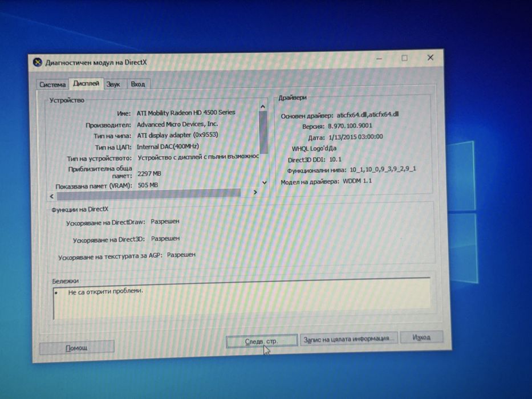Click Разрешен next to AGP texture acceleration
The height and width of the screenshot is (399, 532).
coord(181,254)
